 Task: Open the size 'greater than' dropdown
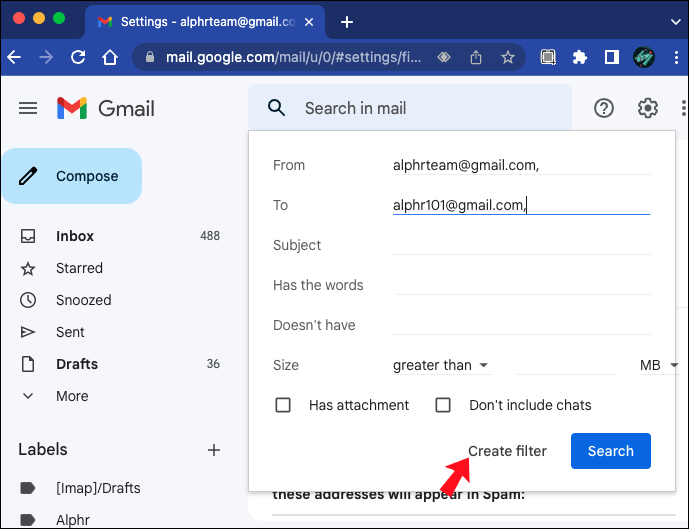click(441, 365)
